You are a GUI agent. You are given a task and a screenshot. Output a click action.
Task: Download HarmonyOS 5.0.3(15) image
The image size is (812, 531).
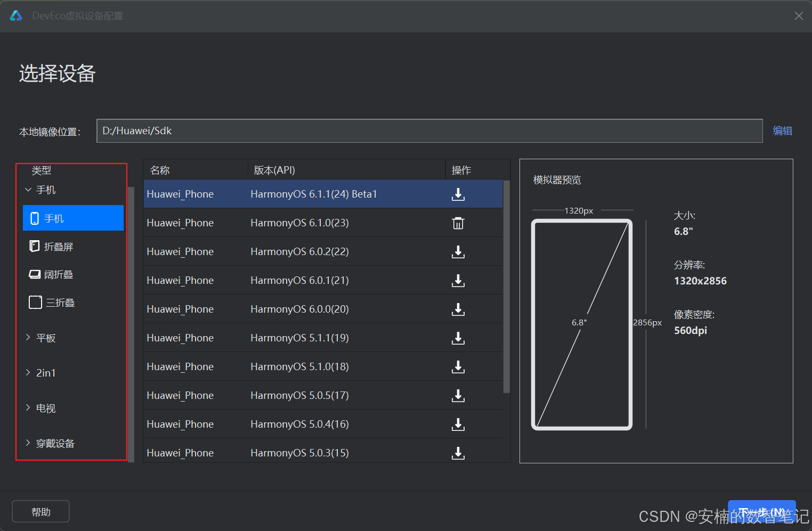click(x=458, y=453)
